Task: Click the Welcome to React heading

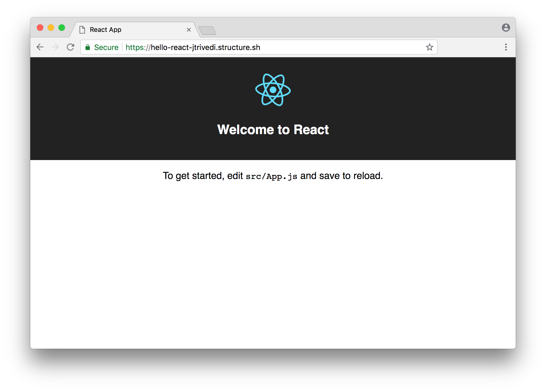Action: pyautogui.click(x=273, y=129)
